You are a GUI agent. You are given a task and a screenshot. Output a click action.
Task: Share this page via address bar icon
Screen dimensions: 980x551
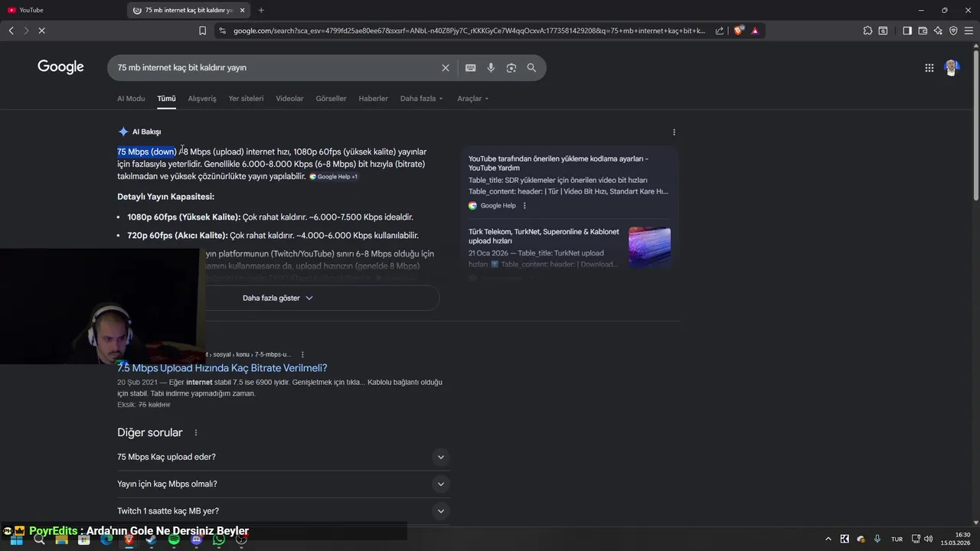click(720, 31)
